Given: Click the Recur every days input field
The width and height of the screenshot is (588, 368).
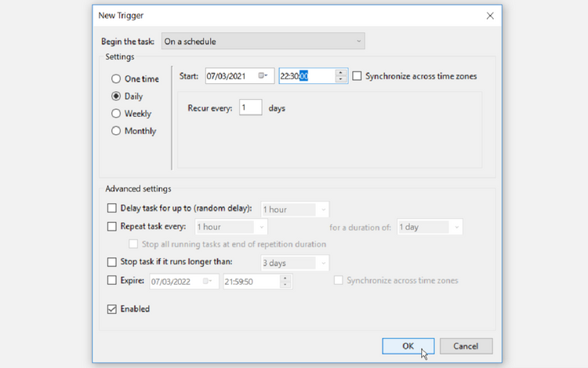Looking at the screenshot, I should click(250, 107).
